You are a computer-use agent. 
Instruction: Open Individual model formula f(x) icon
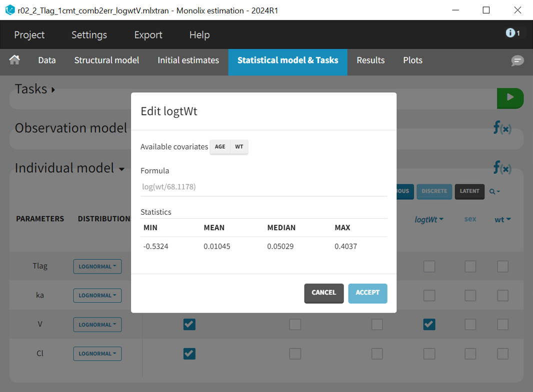click(x=502, y=168)
